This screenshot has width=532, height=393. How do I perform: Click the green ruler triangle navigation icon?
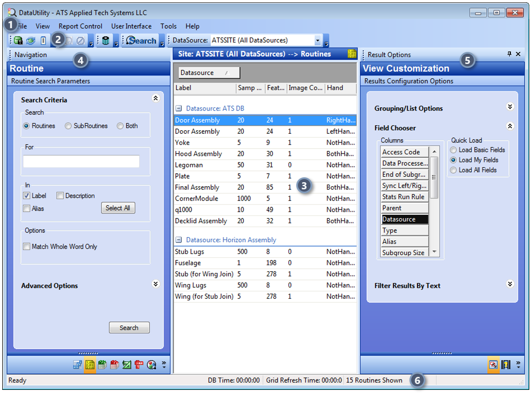pos(127,365)
